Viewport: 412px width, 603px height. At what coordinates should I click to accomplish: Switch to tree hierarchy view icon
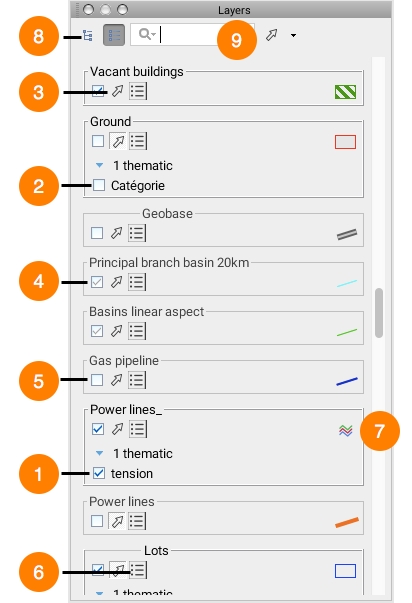coord(88,35)
